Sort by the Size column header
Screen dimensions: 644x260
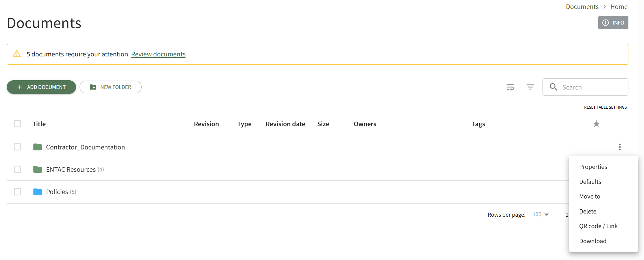pos(323,124)
